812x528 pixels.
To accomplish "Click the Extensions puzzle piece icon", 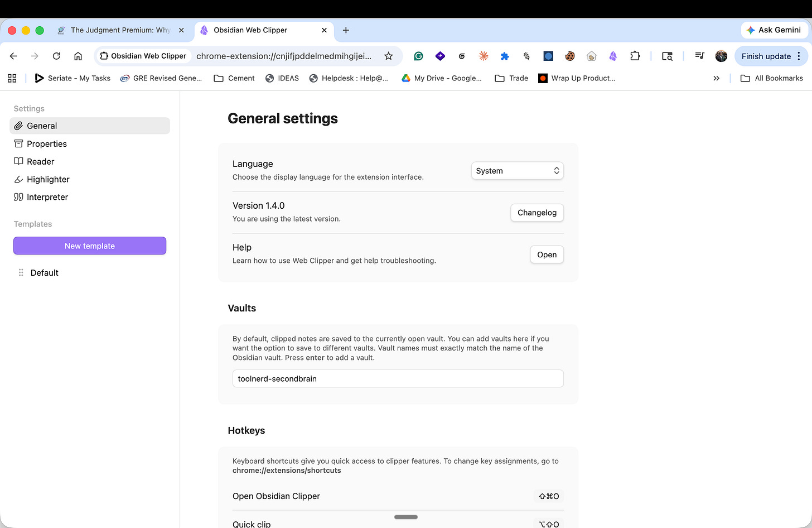I will (x=635, y=56).
